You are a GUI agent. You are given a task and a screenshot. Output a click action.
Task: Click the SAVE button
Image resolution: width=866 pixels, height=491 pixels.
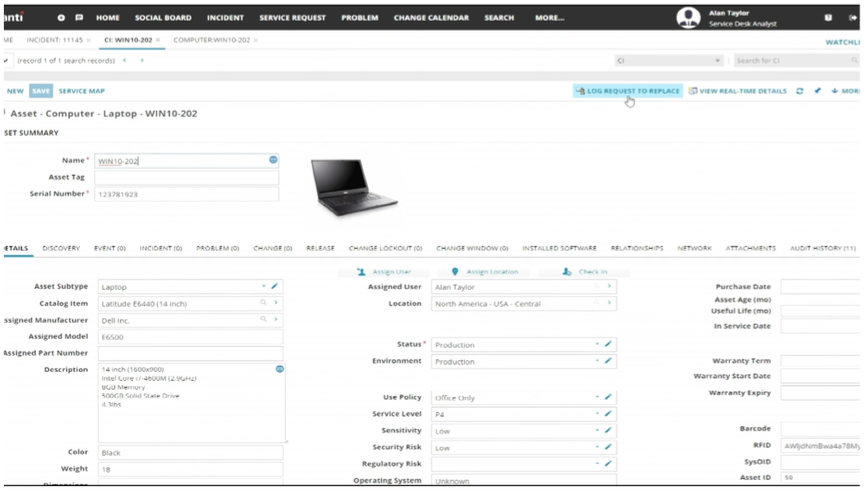41,91
